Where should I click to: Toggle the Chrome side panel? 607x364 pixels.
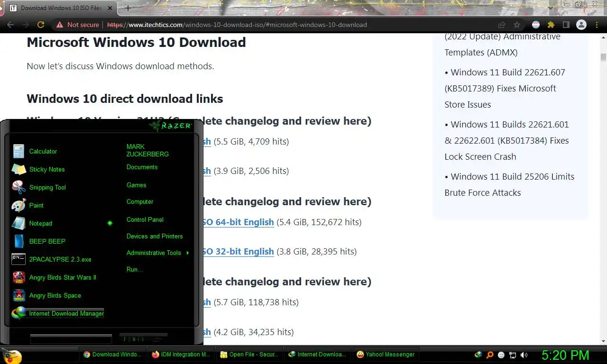point(566,25)
